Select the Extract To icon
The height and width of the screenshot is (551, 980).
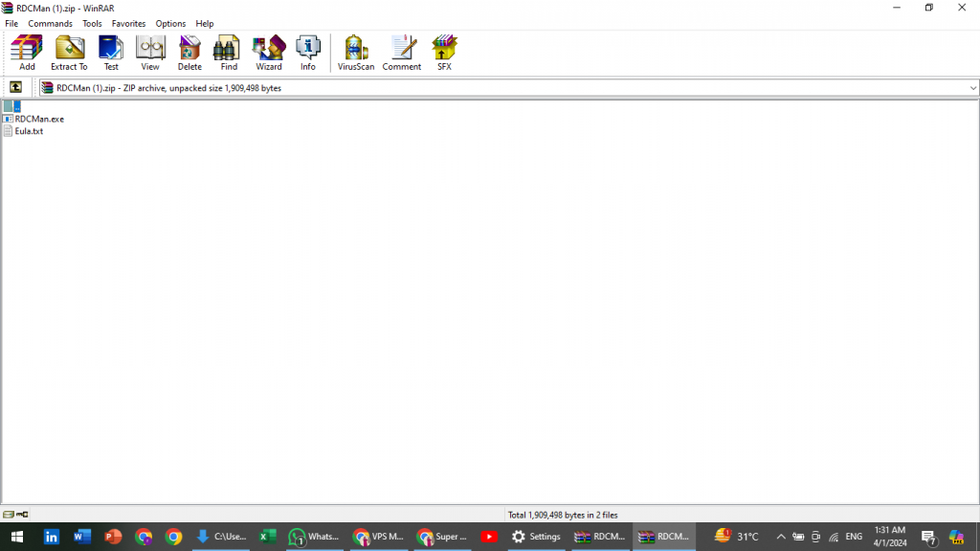coord(68,53)
